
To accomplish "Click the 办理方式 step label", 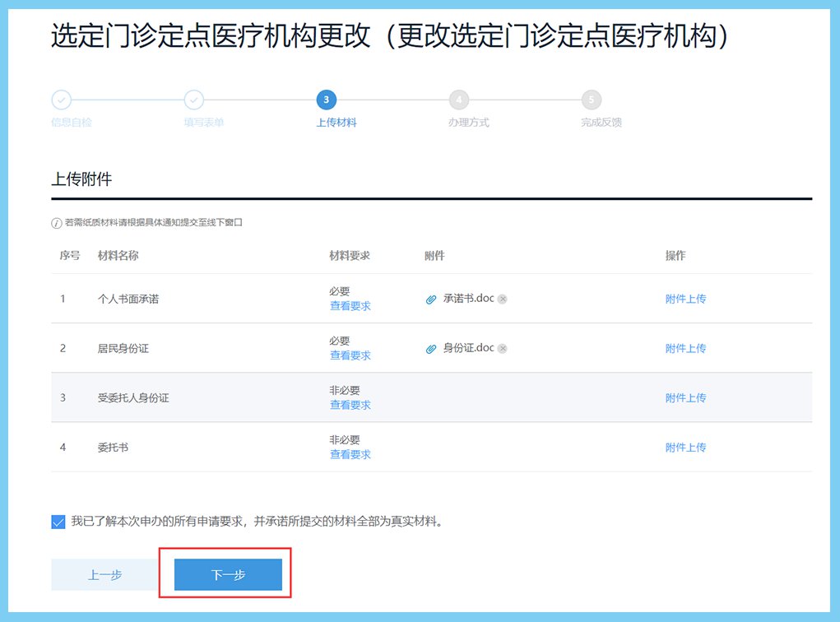I will (469, 123).
